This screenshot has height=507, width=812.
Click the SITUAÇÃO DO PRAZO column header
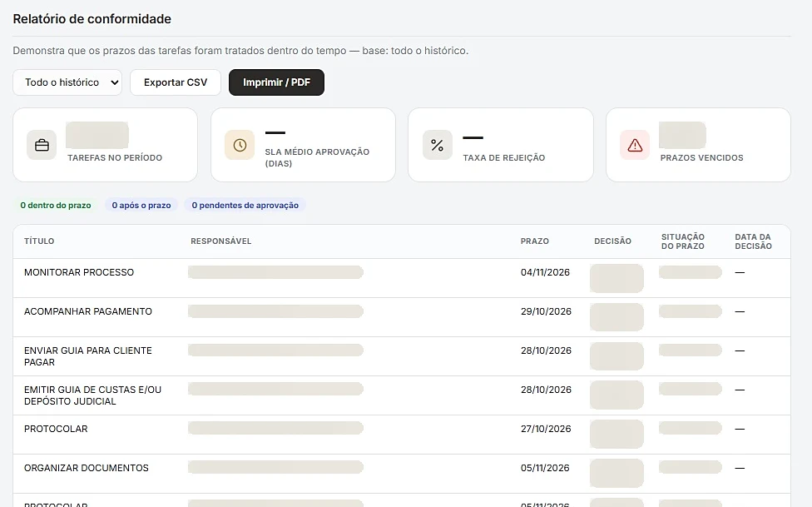point(683,241)
